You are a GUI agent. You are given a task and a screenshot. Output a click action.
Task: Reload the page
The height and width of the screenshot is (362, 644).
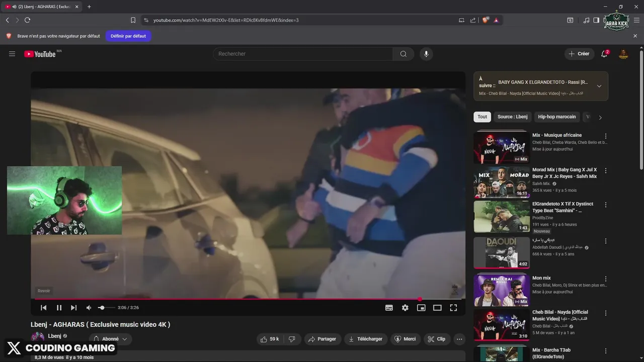coord(27,20)
